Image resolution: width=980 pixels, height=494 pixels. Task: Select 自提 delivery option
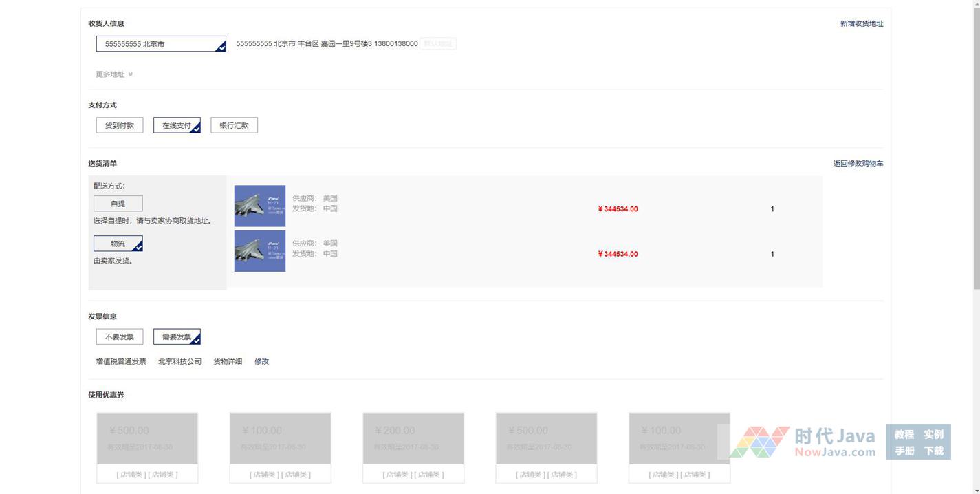pos(118,204)
